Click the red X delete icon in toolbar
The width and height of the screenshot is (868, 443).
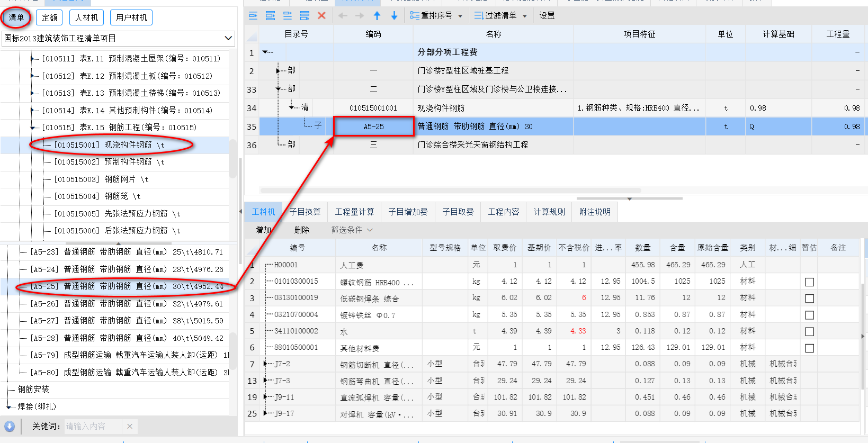point(321,16)
